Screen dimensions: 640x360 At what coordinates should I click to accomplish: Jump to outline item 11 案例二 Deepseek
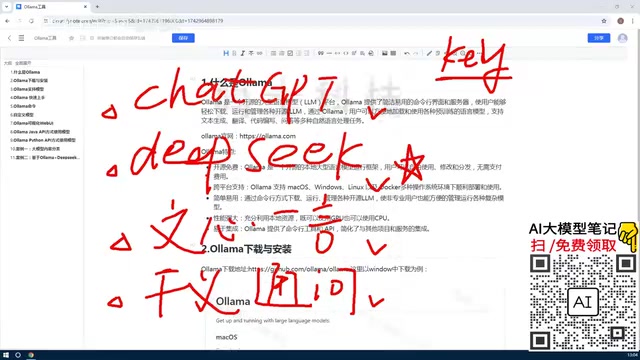point(45,157)
